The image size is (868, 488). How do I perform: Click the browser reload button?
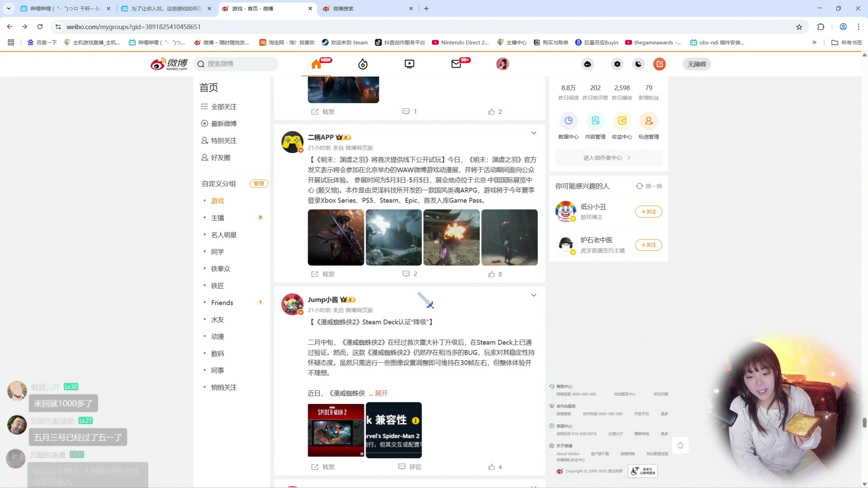[x=40, y=27]
